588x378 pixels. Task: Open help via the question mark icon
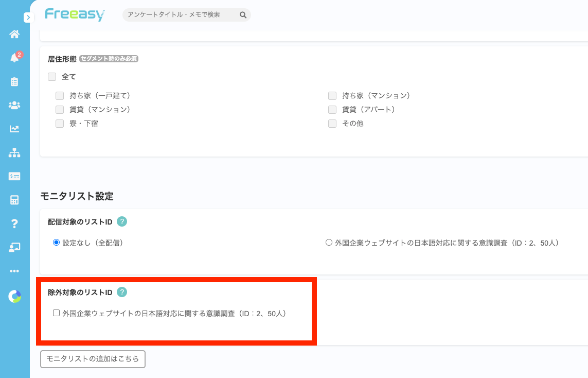14,224
